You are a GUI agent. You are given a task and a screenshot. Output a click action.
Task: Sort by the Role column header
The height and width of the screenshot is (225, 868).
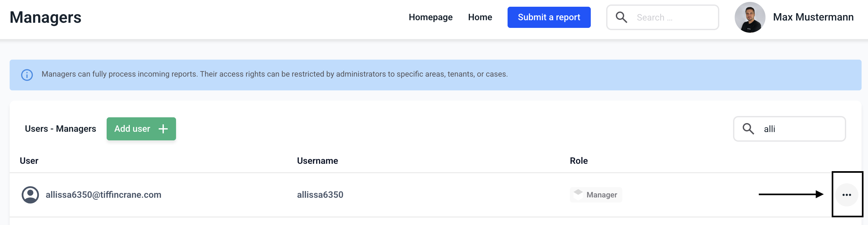[579, 161]
